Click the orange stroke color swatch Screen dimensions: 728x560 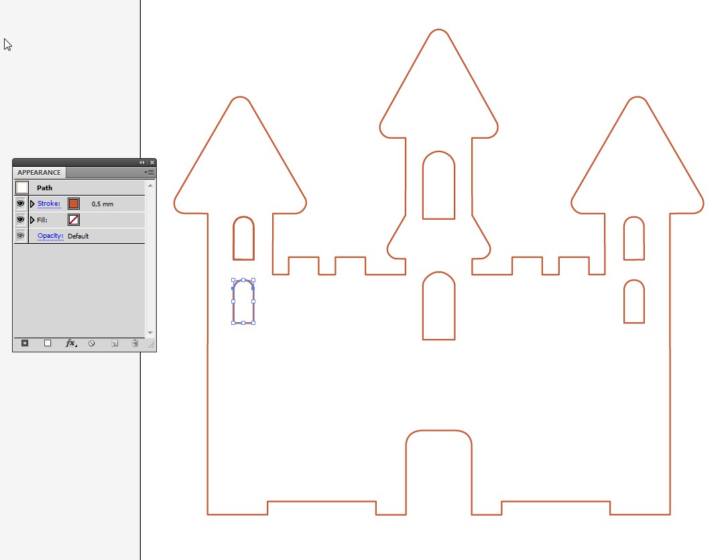click(x=74, y=204)
